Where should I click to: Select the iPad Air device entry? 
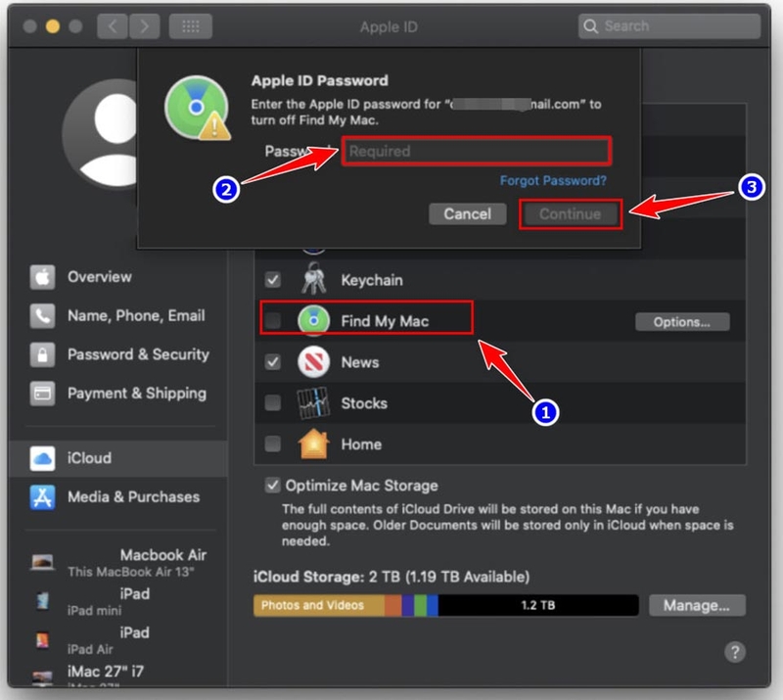tap(118, 640)
